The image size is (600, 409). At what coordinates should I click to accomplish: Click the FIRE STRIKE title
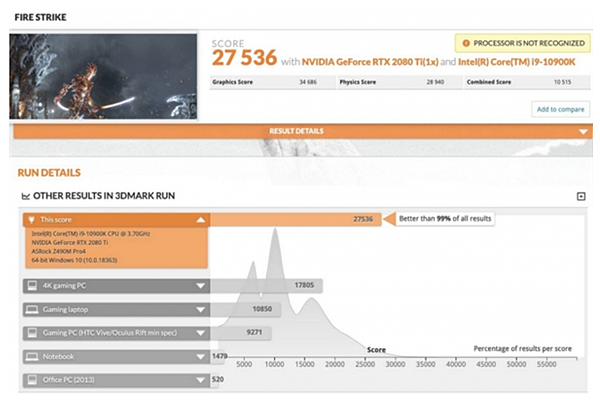tap(41, 17)
